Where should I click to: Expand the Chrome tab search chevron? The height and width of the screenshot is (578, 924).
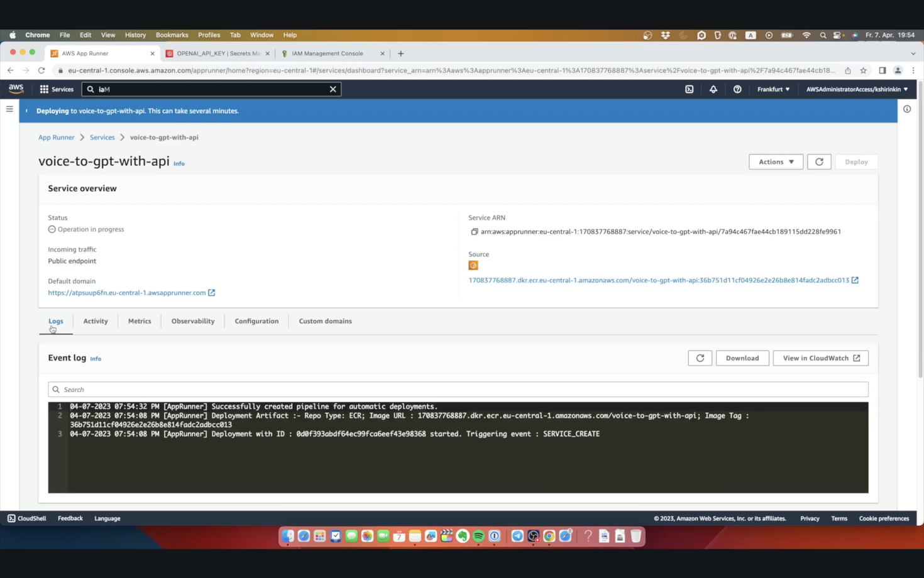coord(913,53)
